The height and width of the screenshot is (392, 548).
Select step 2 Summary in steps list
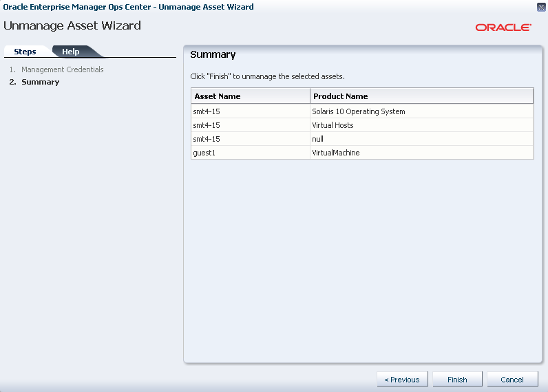tap(40, 82)
